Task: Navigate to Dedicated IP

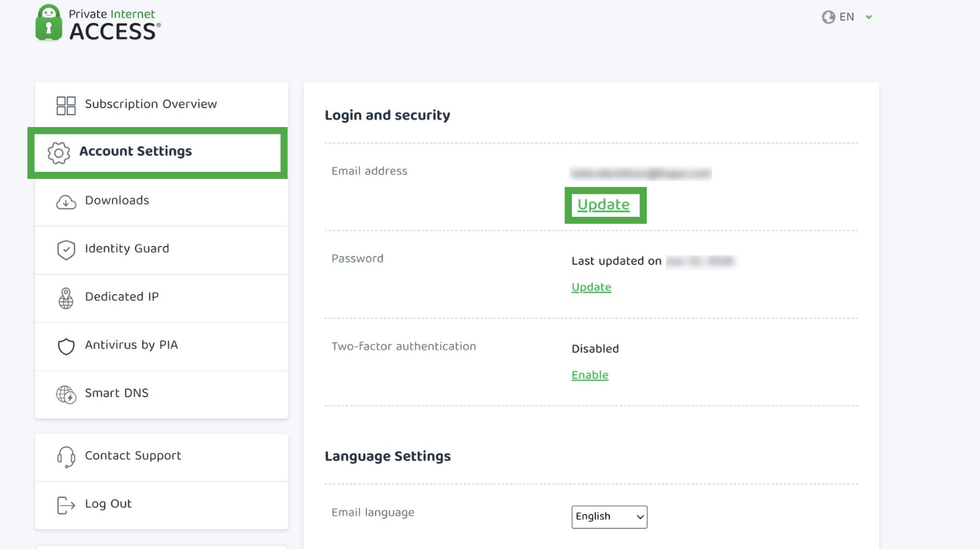Action: point(161,298)
